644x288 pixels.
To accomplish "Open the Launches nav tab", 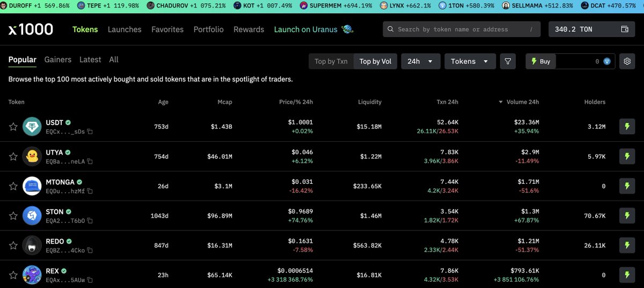I will point(125,29).
